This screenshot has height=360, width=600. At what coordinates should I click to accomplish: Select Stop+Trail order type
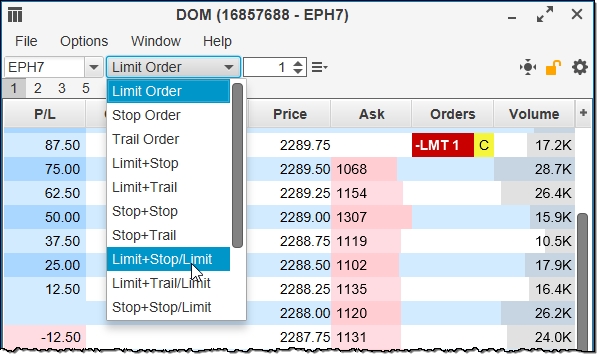click(x=168, y=235)
